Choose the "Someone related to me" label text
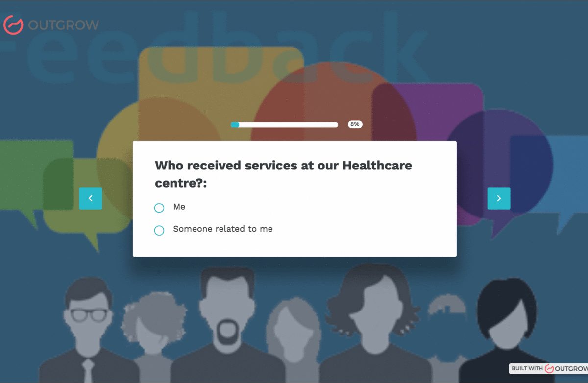The height and width of the screenshot is (383, 588). [223, 229]
